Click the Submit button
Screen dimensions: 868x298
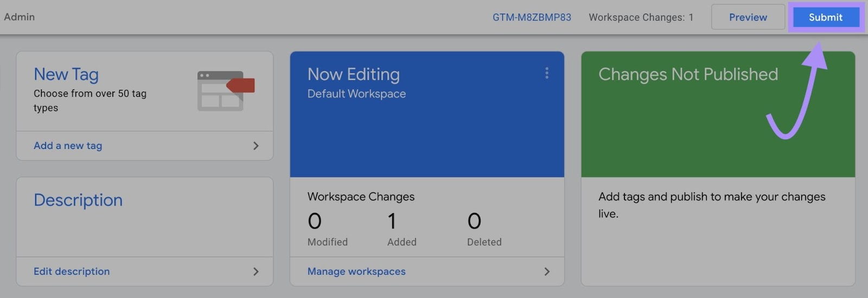826,17
